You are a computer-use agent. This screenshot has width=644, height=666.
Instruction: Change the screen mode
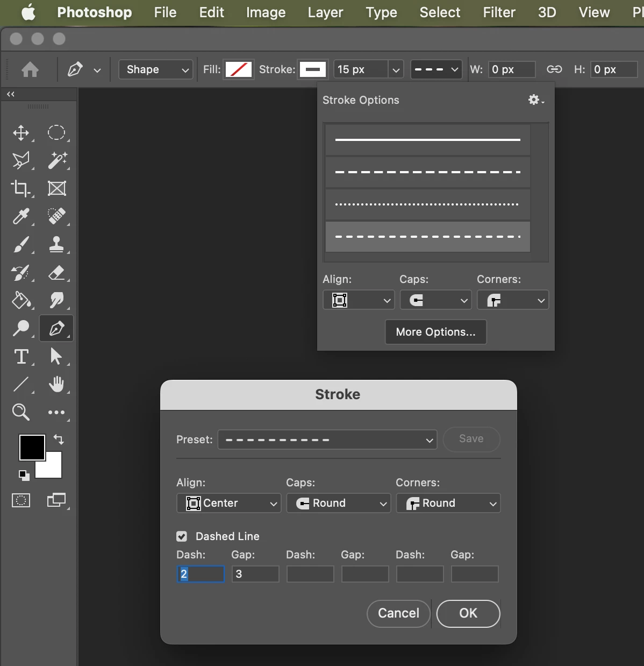point(56,500)
